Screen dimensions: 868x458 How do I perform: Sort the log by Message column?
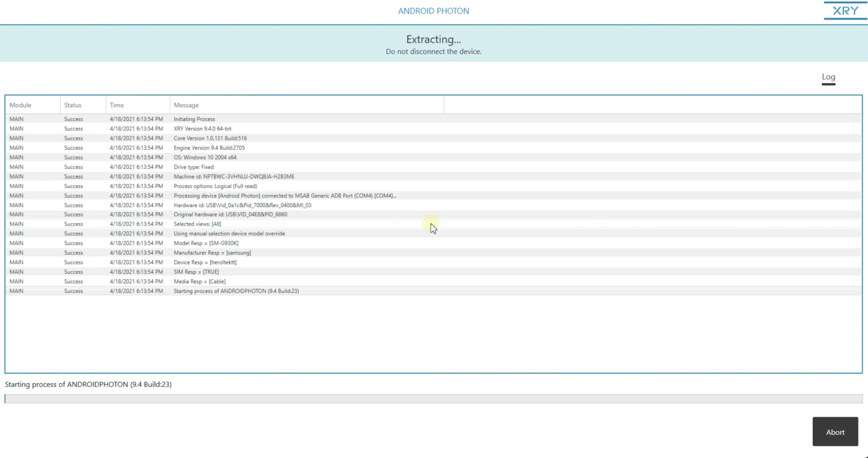(186, 105)
